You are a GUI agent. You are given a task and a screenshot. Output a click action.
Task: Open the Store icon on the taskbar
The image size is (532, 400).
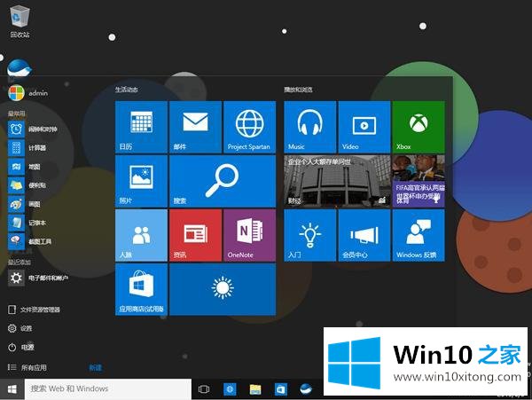(280, 389)
